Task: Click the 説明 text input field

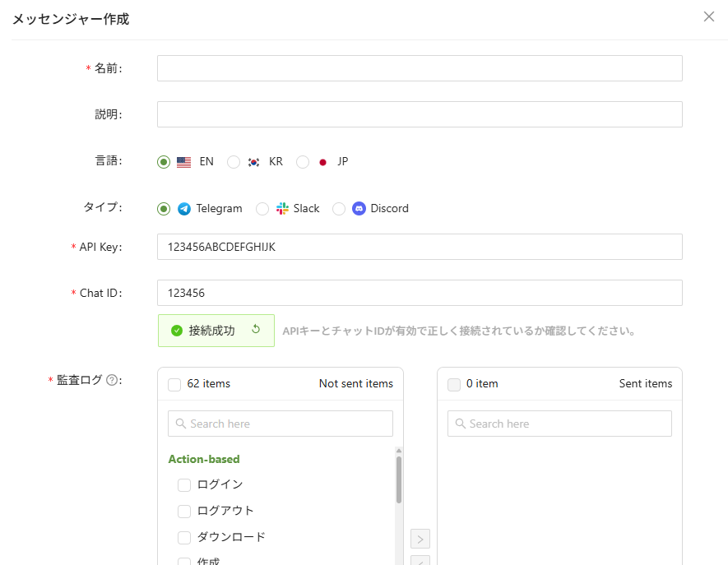Action: (420, 114)
